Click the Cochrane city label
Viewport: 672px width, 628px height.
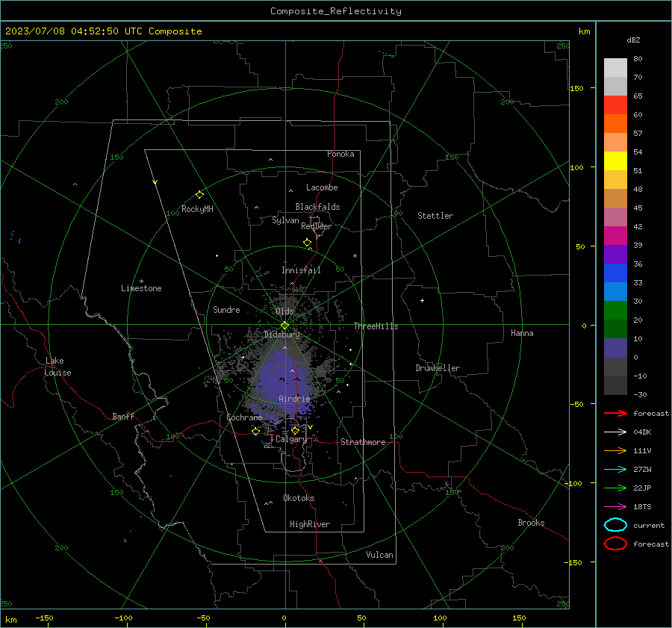click(x=244, y=417)
